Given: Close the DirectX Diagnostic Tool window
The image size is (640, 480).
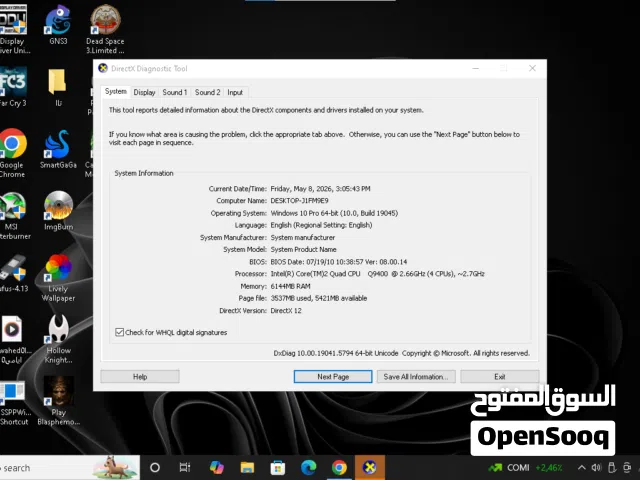Looking at the screenshot, I should (x=532, y=68).
